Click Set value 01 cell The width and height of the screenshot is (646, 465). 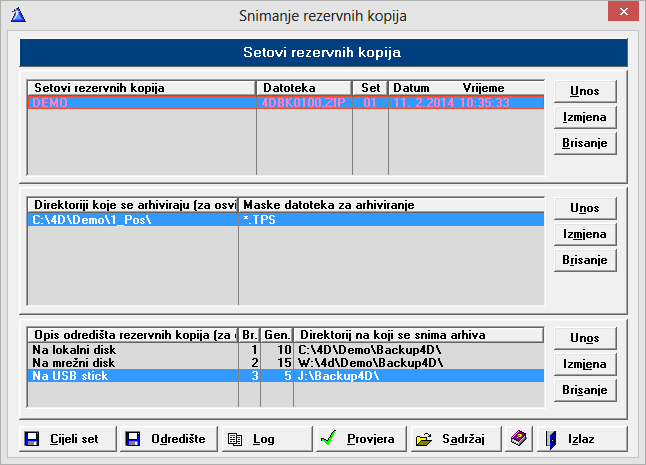[370, 103]
